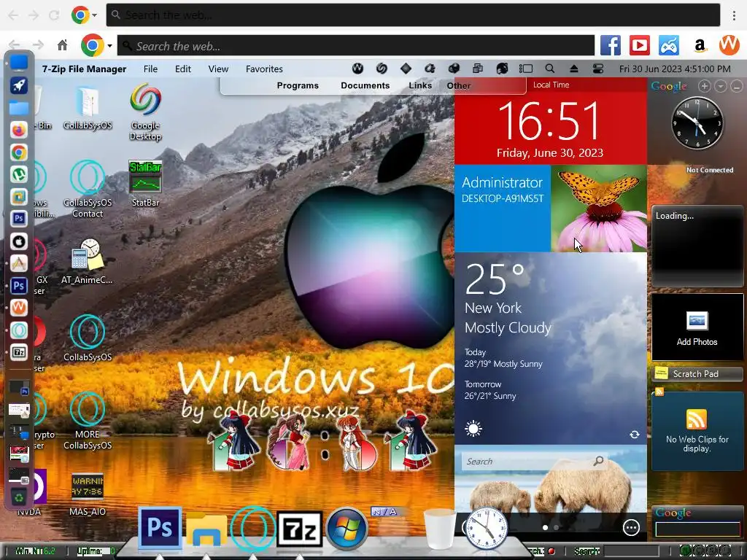Switch to the Links tab

point(420,86)
